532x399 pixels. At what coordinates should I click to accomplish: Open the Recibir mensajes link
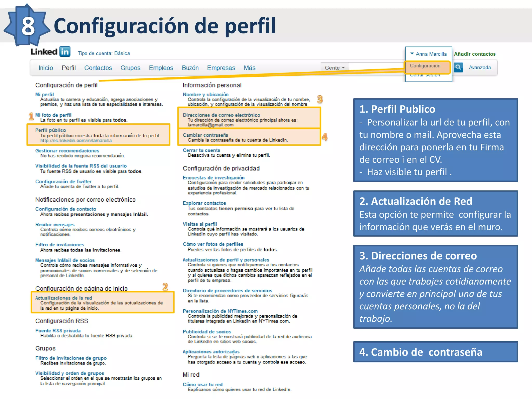pyautogui.click(x=55, y=225)
